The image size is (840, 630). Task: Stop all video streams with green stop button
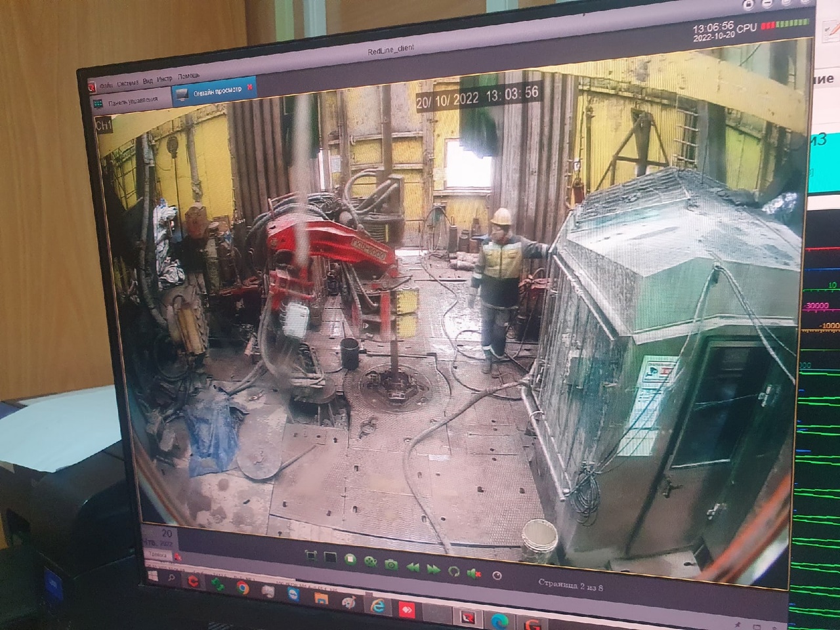click(351, 560)
